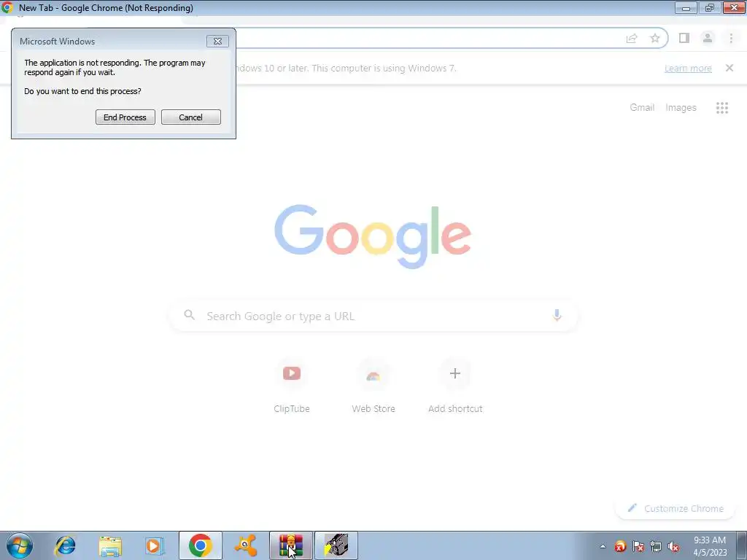Add a new shortcut tile
The image size is (747, 560).
pos(455,386)
